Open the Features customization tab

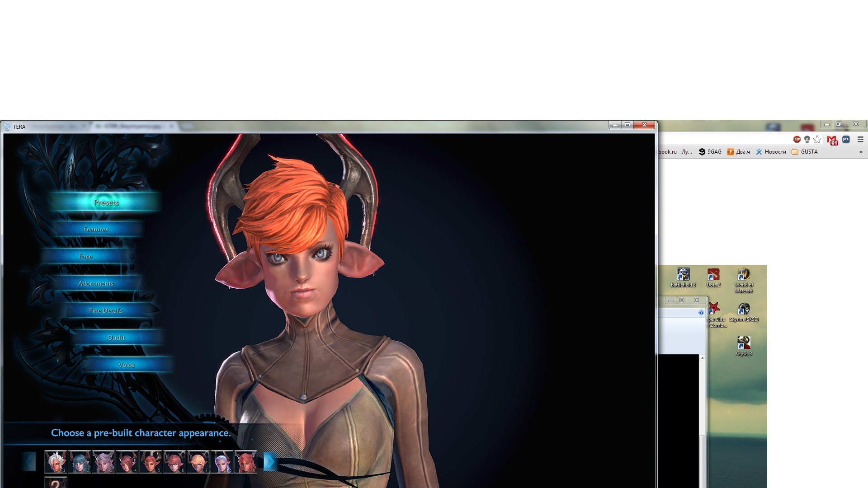(96, 229)
